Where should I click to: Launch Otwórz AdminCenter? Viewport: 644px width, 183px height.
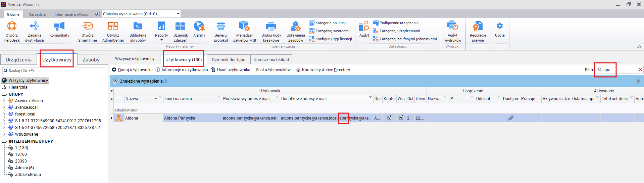(x=113, y=32)
